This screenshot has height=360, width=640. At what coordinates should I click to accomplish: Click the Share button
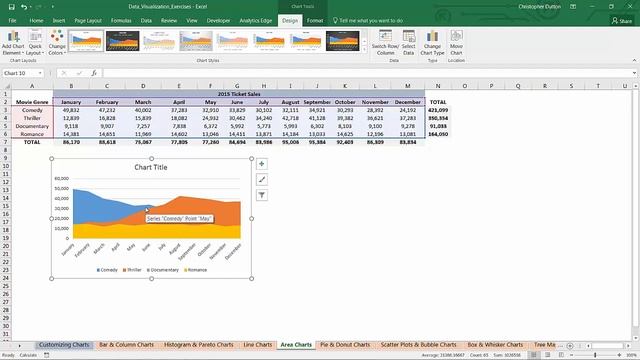pyautogui.click(x=622, y=20)
